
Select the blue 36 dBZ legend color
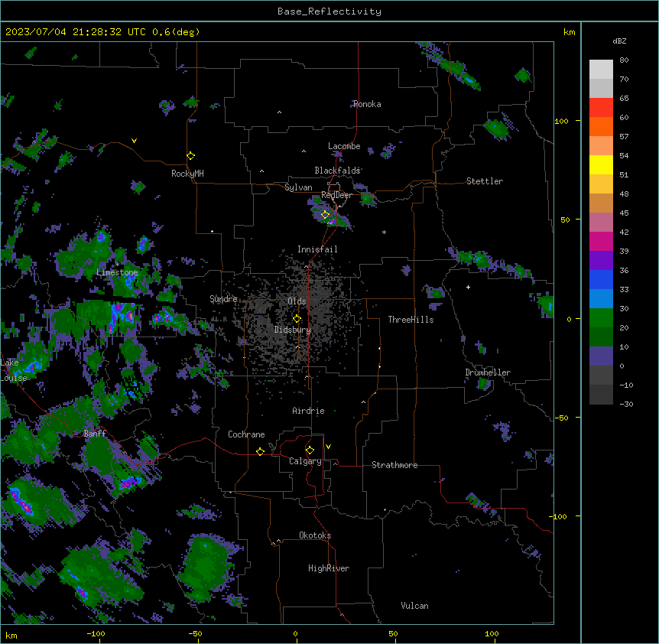point(601,279)
